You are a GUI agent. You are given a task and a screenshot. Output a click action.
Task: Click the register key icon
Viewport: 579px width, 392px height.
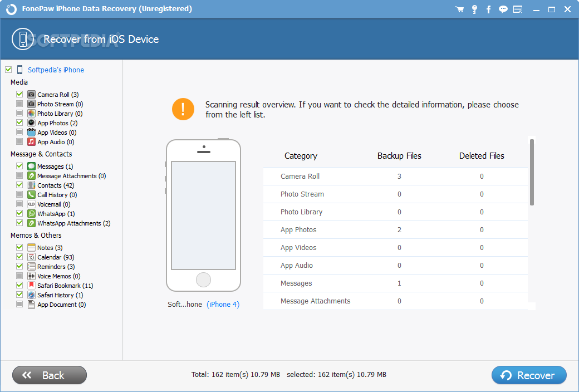click(x=474, y=9)
